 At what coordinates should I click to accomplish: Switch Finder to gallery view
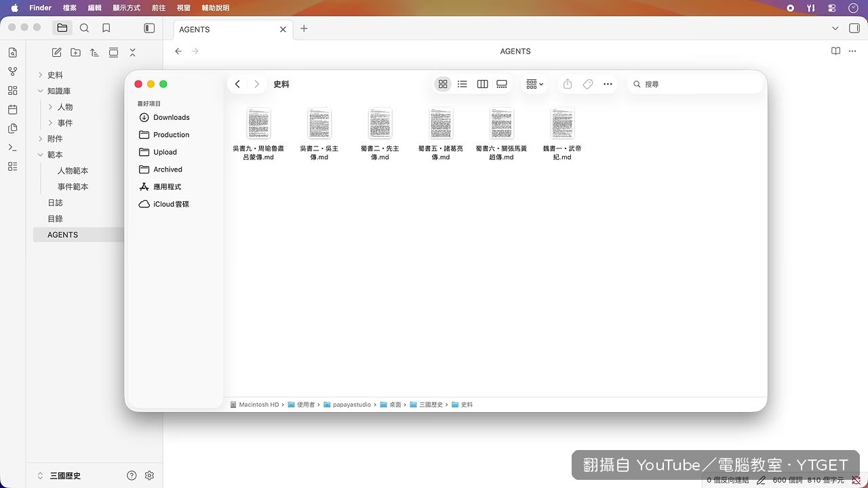click(x=502, y=84)
